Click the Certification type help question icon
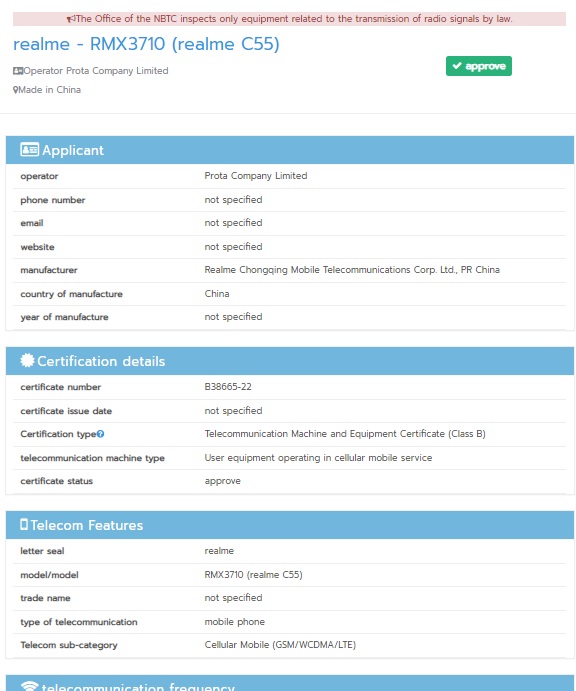Screen dimensions: 576x691 (100, 434)
